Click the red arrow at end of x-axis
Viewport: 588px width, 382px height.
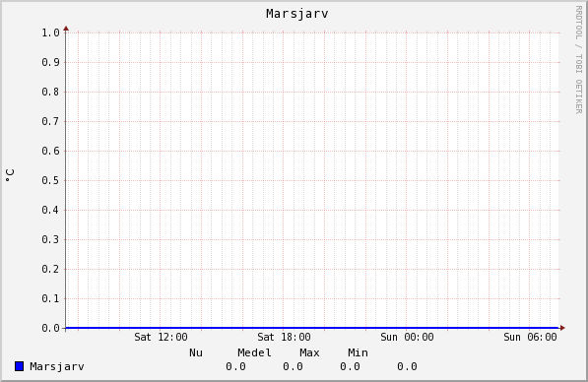[x=562, y=328]
